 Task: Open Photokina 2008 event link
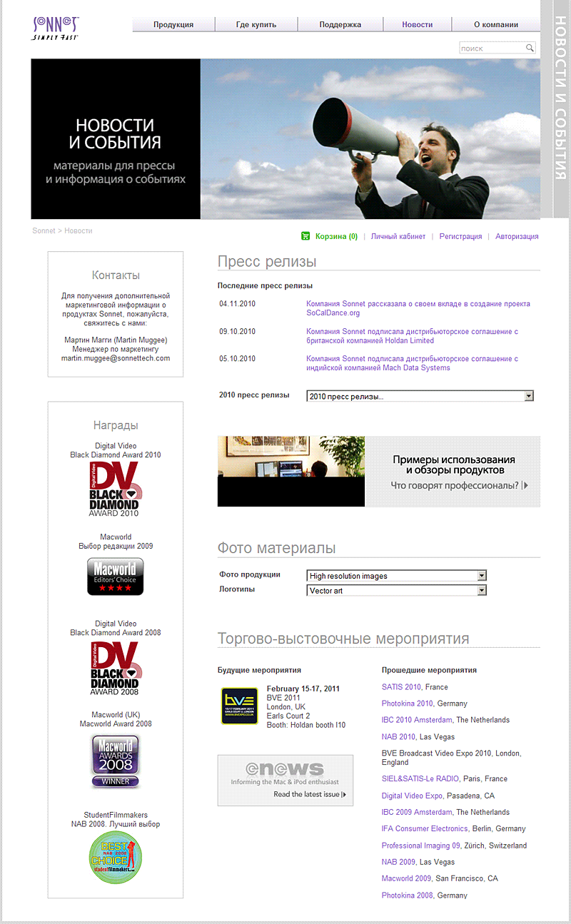(408, 895)
